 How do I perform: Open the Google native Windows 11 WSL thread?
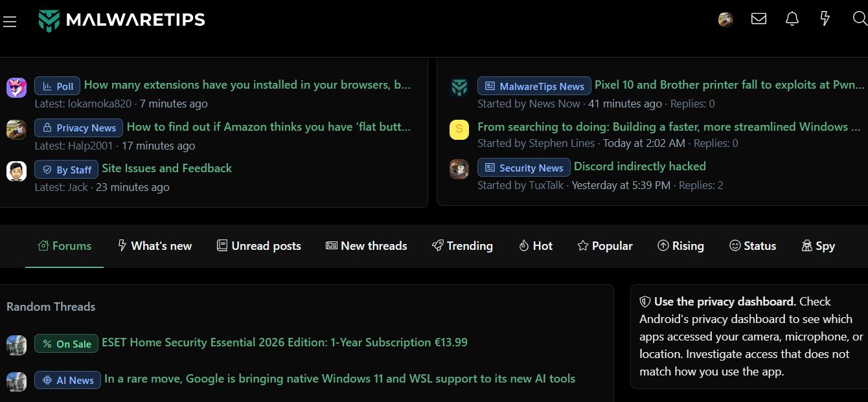pos(340,379)
